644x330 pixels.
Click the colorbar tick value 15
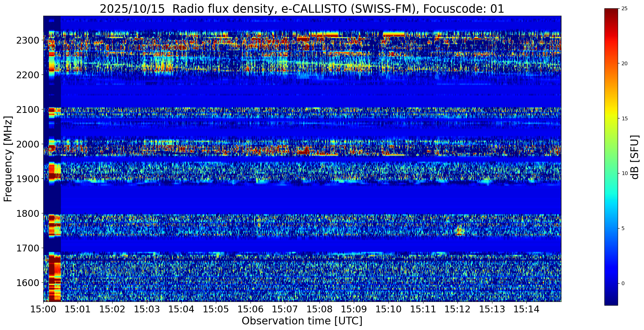pyautogui.click(x=625, y=118)
